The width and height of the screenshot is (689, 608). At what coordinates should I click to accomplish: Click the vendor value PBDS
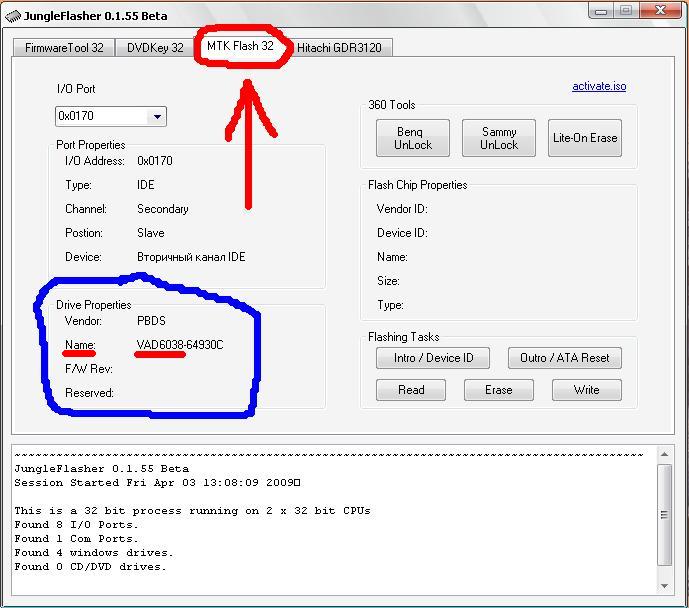[151, 321]
